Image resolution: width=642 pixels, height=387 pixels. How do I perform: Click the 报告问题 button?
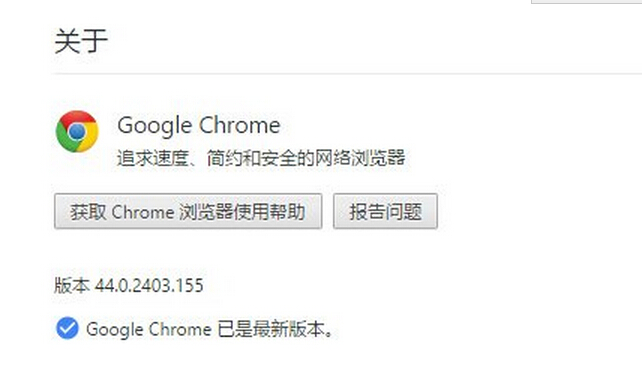tap(385, 211)
